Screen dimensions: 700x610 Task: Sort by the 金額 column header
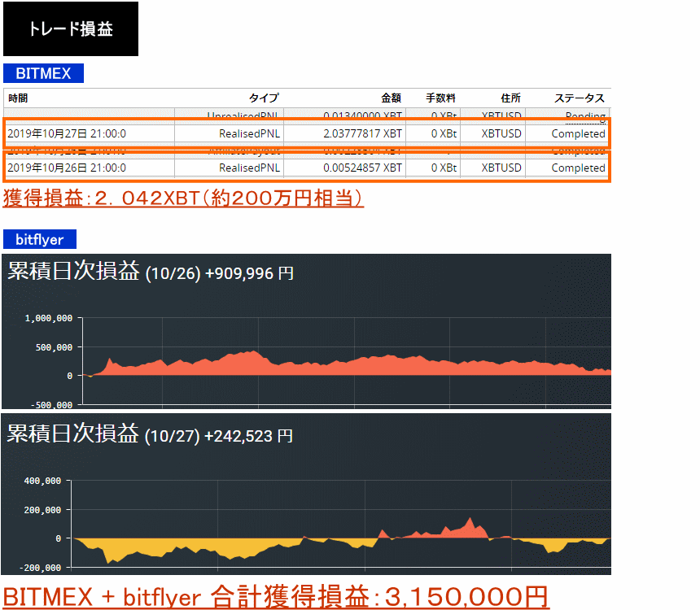coord(391,98)
